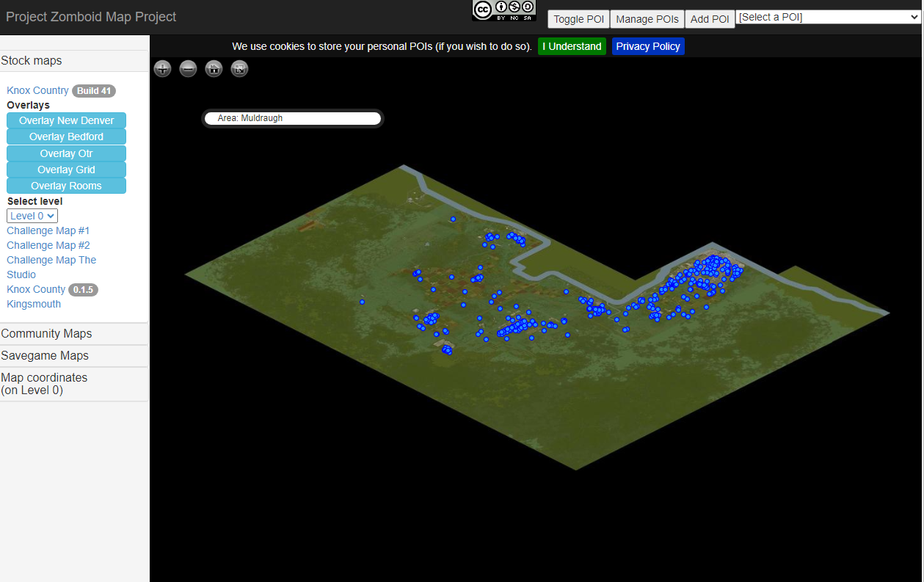The image size is (924, 582).
Task: Click the Toggle POI button
Action: click(578, 19)
